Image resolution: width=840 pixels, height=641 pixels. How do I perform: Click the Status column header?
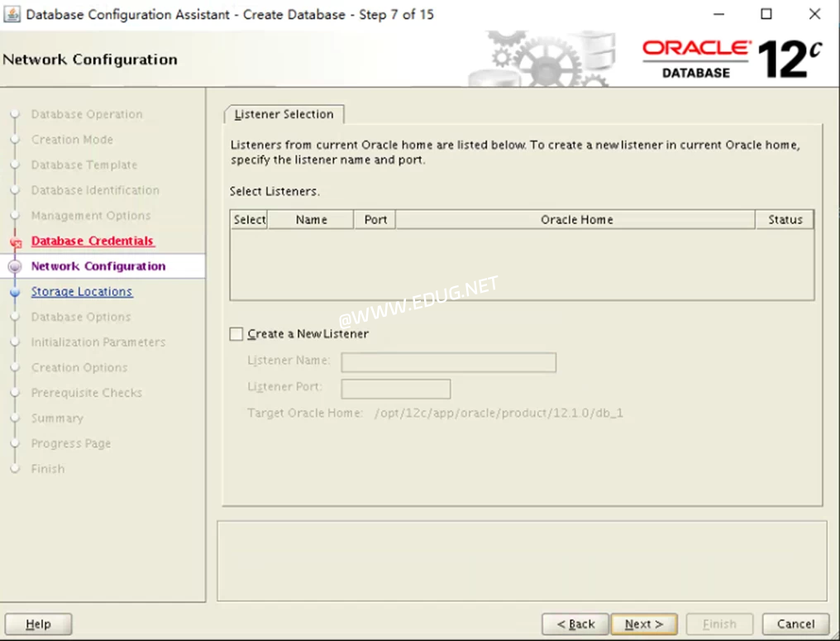click(x=785, y=220)
